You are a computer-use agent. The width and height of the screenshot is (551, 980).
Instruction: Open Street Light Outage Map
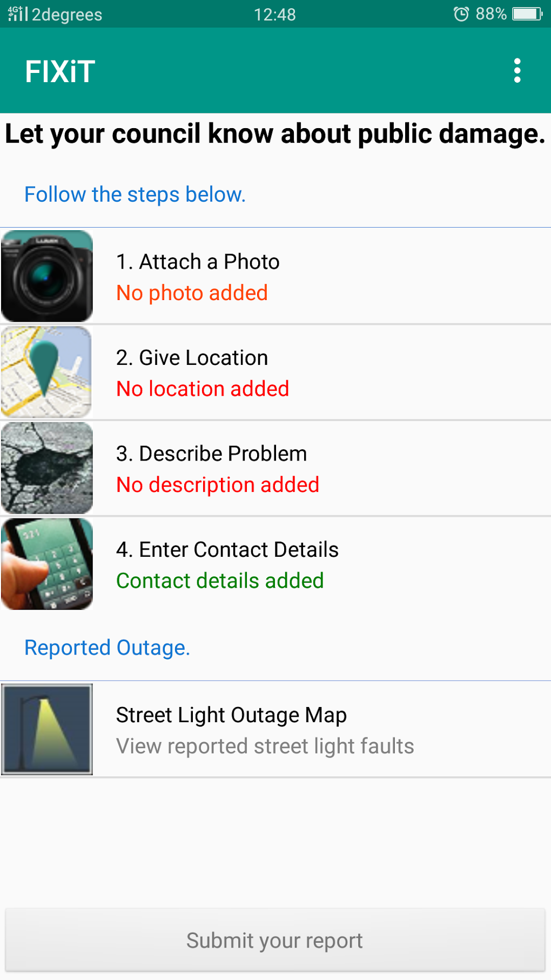tap(231, 715)
